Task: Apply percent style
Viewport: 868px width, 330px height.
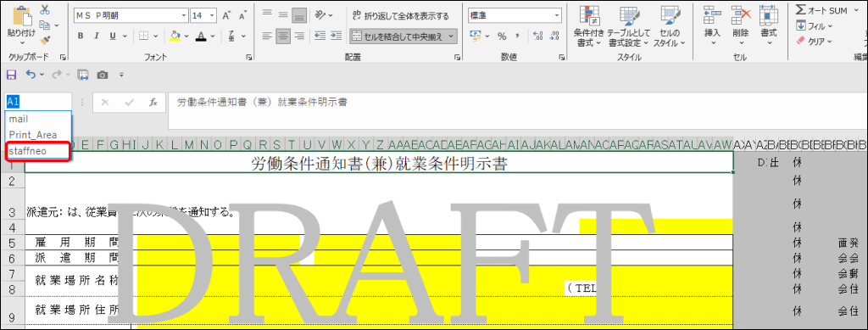Action: [502, 36]
